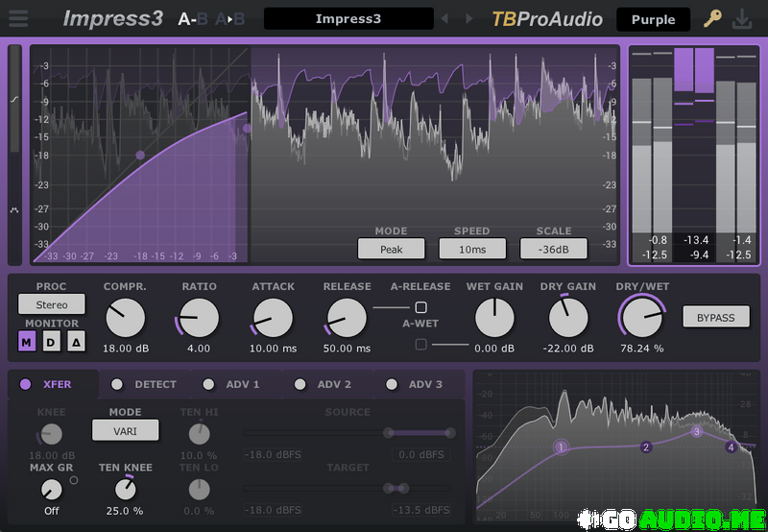Click the TEN KNEE knob
768x532 pixels.
(126, 490)
